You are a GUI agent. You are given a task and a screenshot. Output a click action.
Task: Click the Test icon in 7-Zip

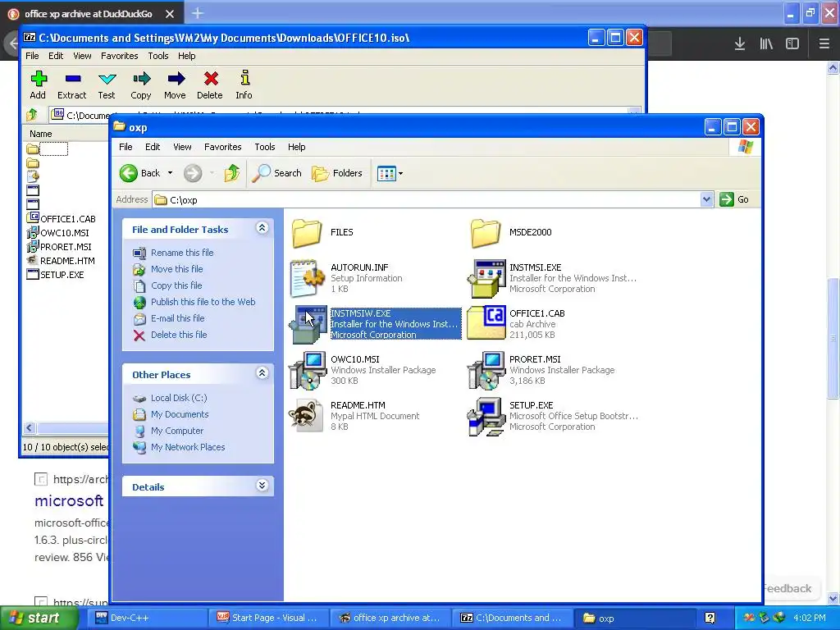click(107, 79)
